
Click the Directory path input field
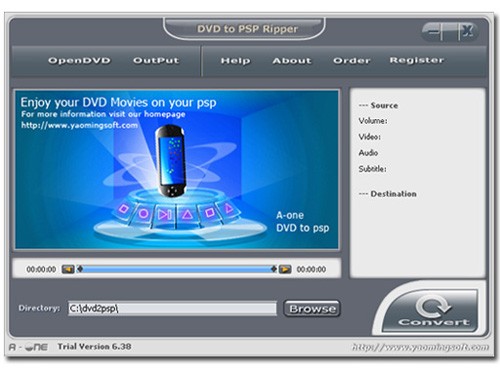tap(172, 309)
